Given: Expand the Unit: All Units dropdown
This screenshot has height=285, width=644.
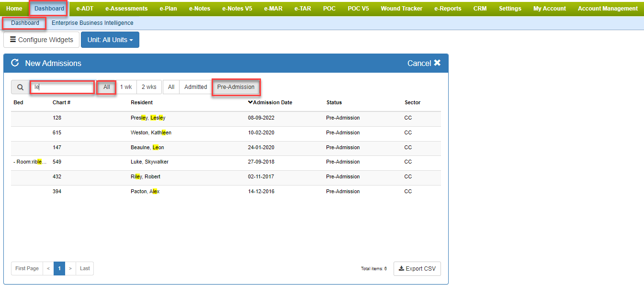Looking at the screenshot, I should (x=110, y=40).
